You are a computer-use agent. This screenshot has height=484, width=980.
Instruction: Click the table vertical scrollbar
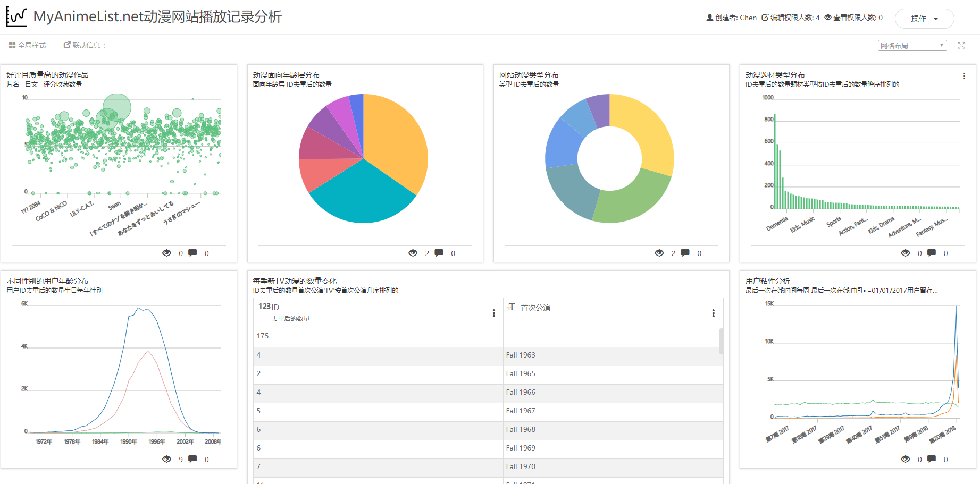[x=721, y=341]
